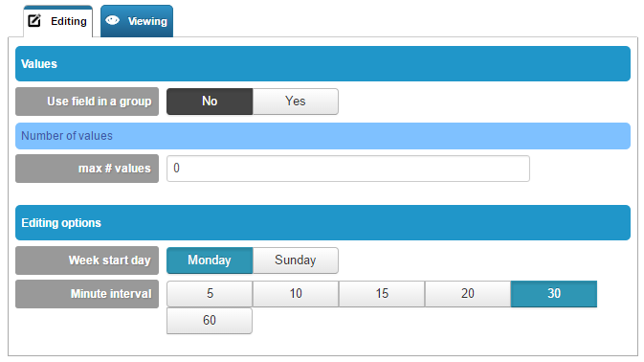Select the 5 minute interval
The width and height of the screenshot is (644, 362).
(x=210, y=294)
